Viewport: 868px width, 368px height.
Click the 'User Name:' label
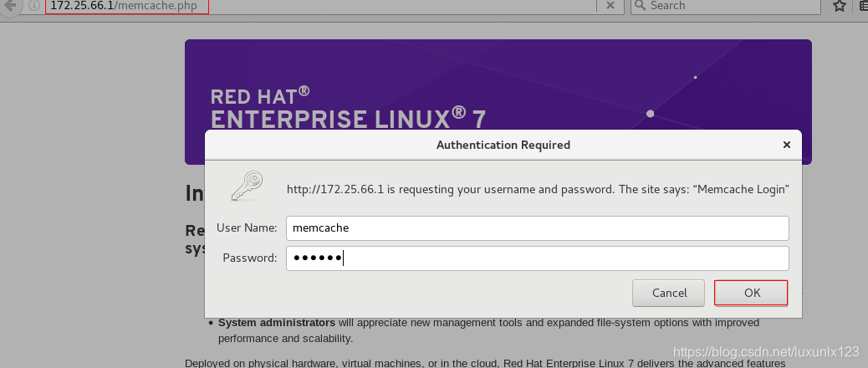point(247,228)
